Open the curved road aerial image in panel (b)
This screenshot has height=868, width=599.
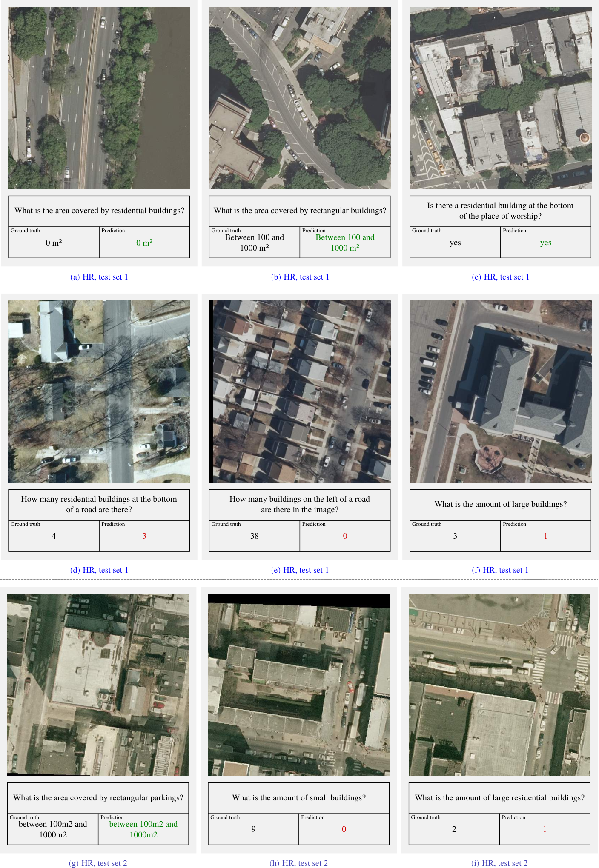point(300,98)
